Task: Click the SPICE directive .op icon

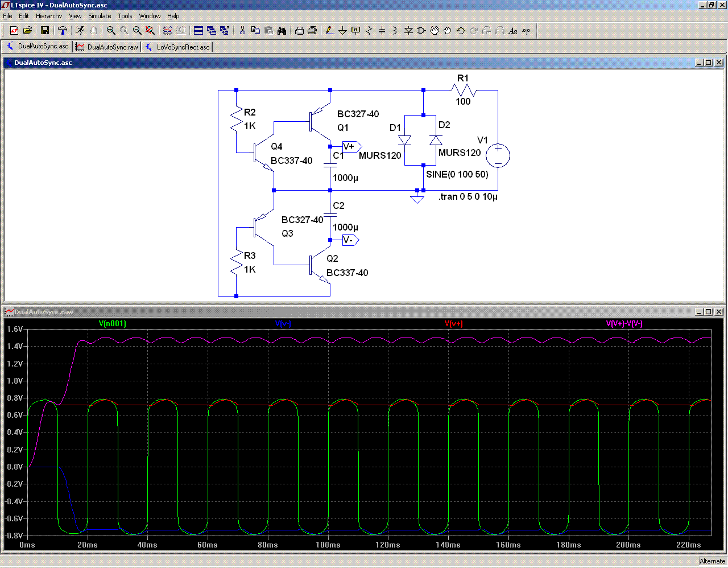Action: [526, 31]
